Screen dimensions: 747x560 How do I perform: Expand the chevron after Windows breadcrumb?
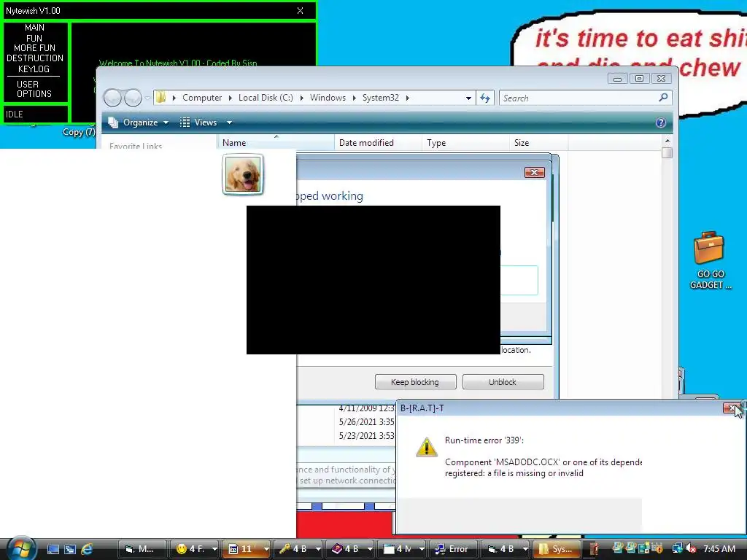click(x=355, y=98)
